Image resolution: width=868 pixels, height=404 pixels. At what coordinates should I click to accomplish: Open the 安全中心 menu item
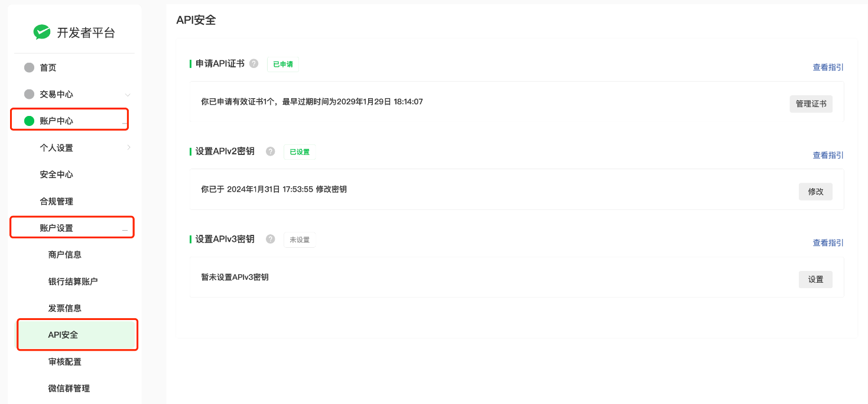pos(57,174)
